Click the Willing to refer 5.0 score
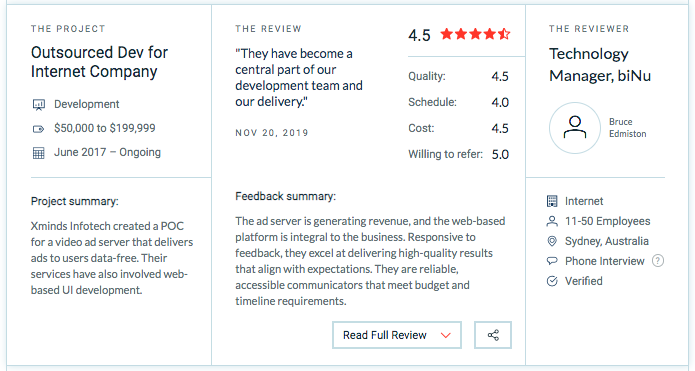This screenshot has height=371, width=695. coord(500,155)
